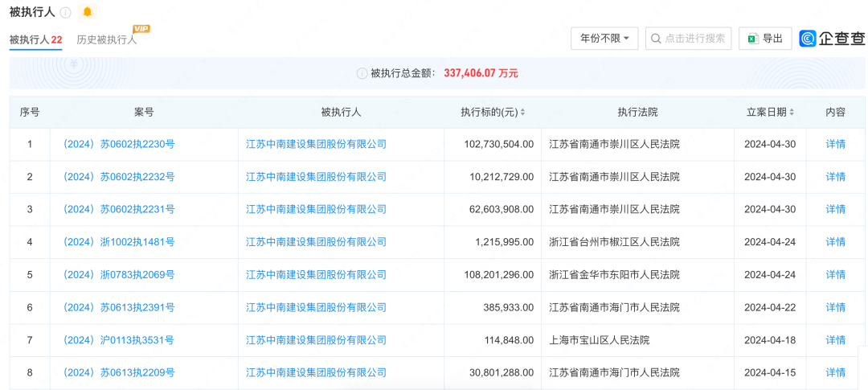This screenshot has width=868, height=390.
Task: Click the amount 10,212,729.00
Action: pos(502,177)
